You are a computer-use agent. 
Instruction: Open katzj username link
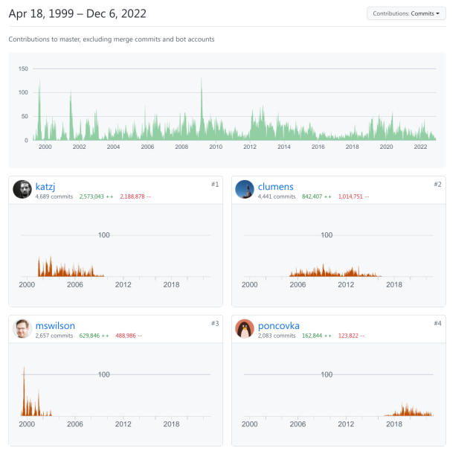click(x=47, y=186)
